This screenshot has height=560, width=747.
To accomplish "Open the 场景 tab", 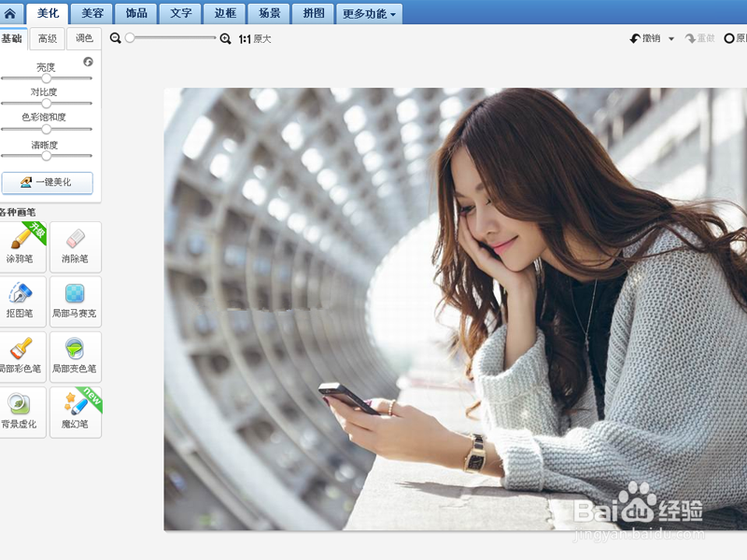I will point(269,13).
